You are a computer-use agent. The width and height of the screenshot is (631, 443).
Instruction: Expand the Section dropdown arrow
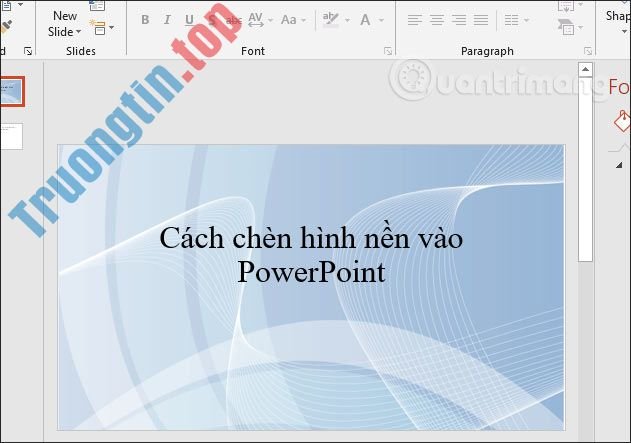(111, 28)
